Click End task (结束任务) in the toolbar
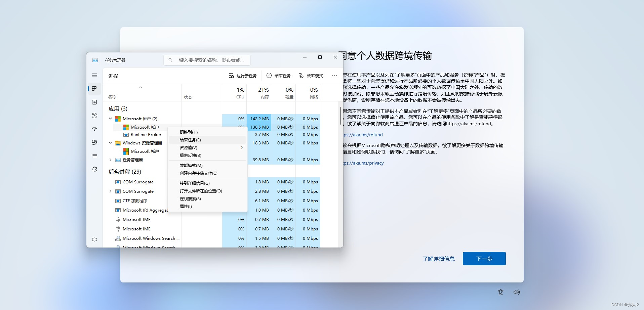This screenshot has width=644, height=310. pos(279,76)
